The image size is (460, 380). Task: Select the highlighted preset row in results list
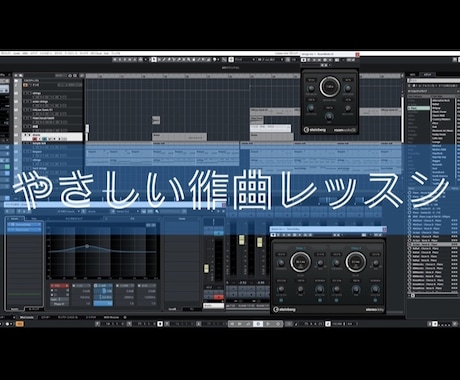pos(433,244)
